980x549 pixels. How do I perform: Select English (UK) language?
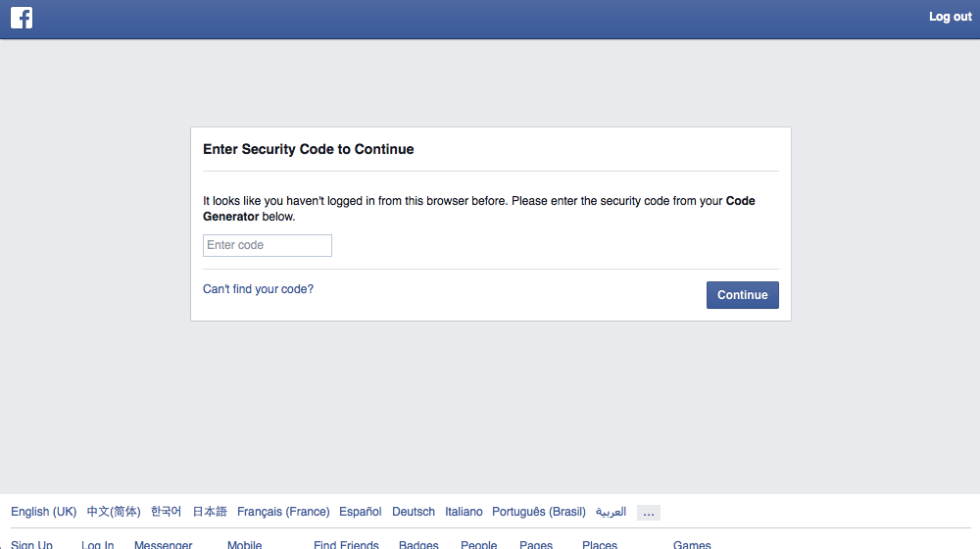click(43, 512)
